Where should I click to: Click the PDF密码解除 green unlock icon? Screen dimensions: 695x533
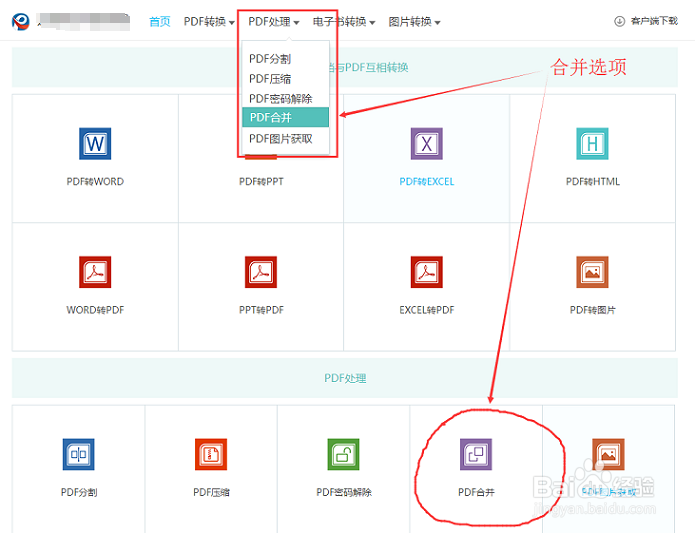click(x=344, y=454)
